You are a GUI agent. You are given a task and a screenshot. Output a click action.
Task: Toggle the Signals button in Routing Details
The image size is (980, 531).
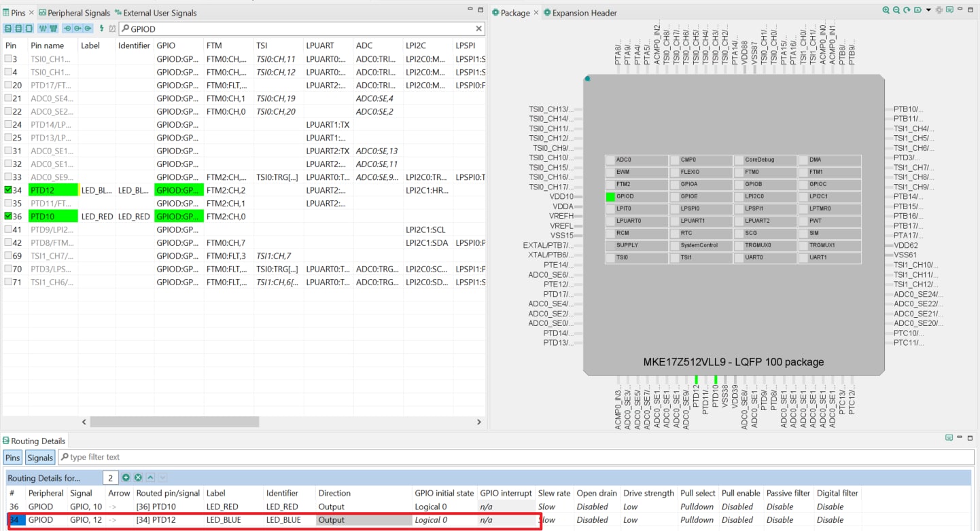coord(40,457)
